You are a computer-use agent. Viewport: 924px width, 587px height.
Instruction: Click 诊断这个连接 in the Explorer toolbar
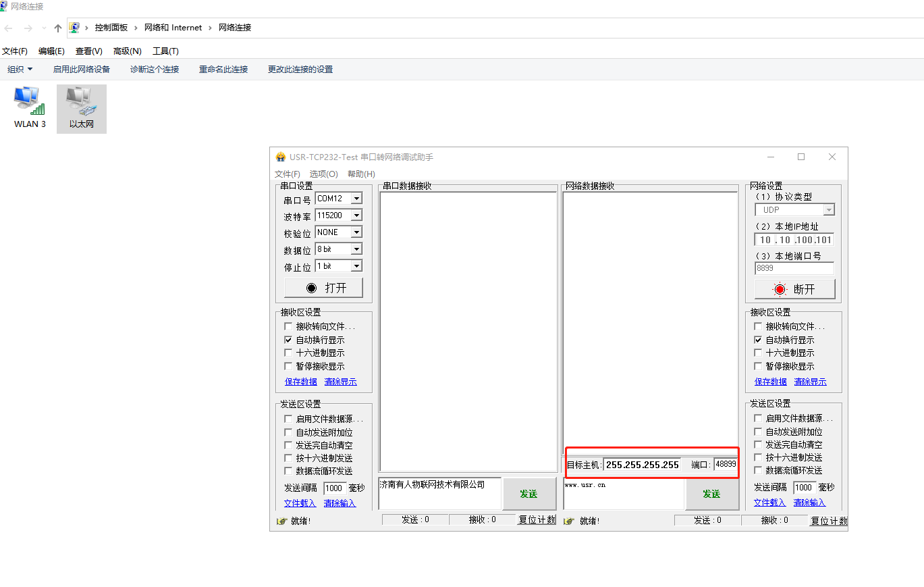tap(155, 70)
